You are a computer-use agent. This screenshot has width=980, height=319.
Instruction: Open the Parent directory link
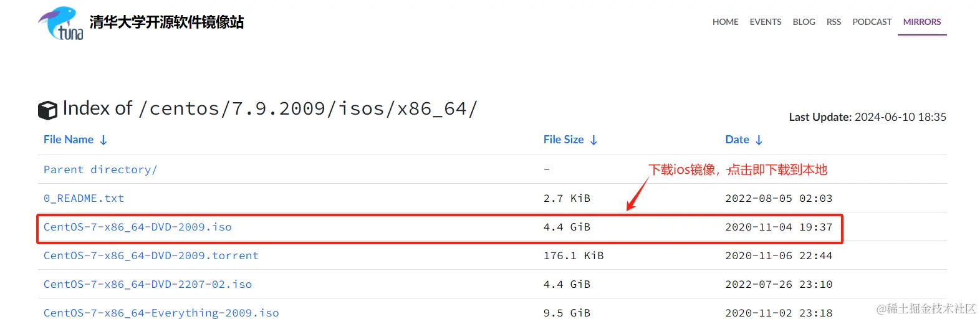point(100,169)
